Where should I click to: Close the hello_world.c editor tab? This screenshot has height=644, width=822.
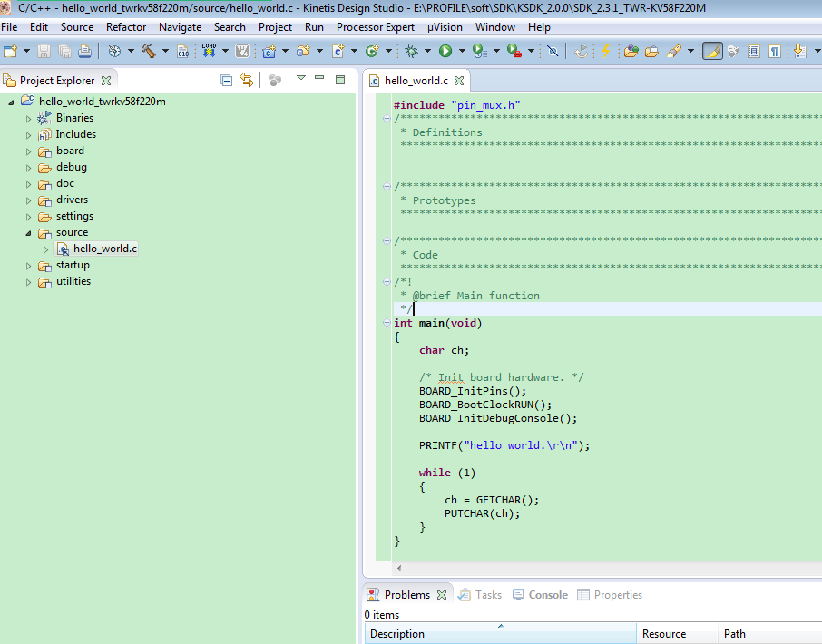[x=458, y=81]
